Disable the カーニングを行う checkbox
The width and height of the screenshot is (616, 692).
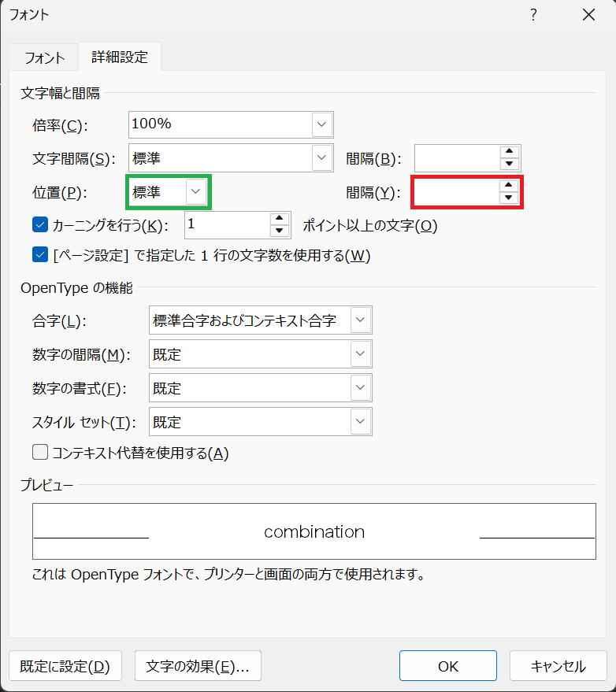coord(41,225)
